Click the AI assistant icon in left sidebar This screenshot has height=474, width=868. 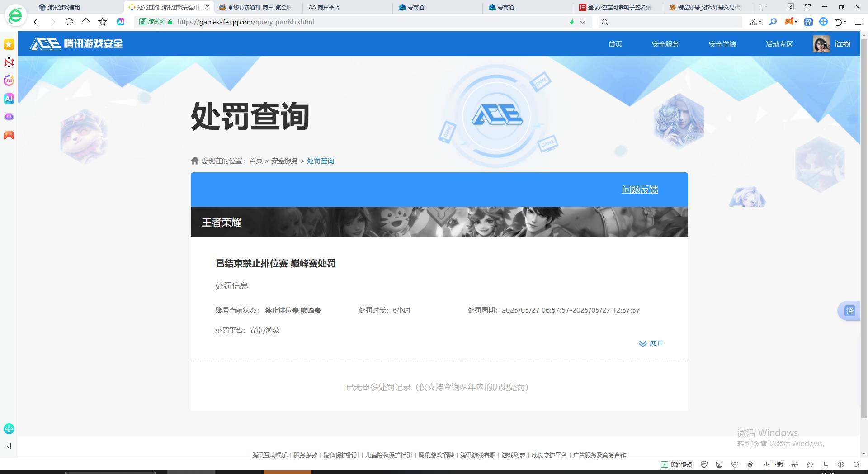tap(9, 98)
